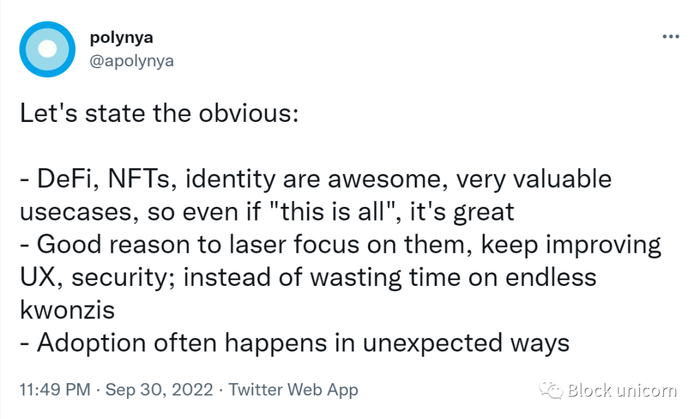This screenshot has height=419, width=700.
Task: Click the line "Let's state the obvious:"
Action: [x=159, y=112]
